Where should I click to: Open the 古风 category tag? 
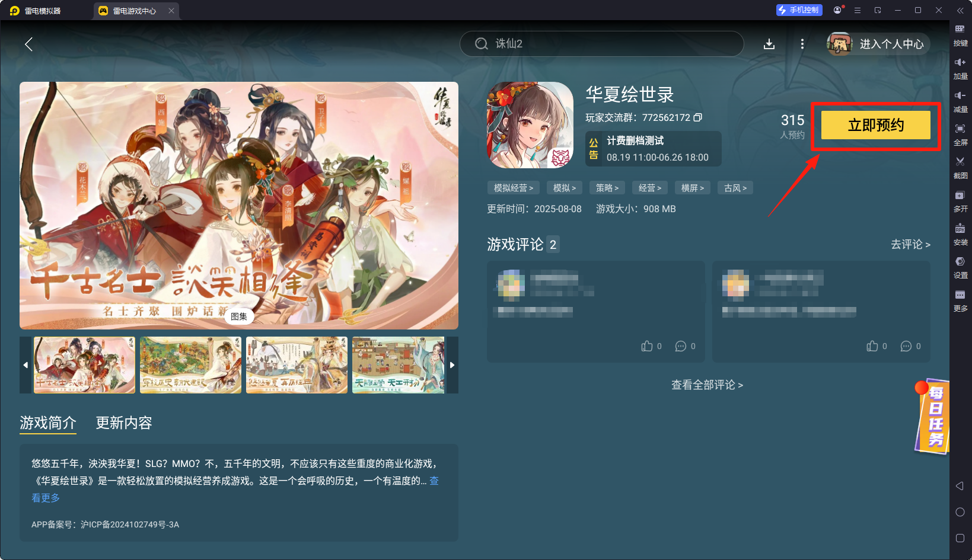coord(735,188)
